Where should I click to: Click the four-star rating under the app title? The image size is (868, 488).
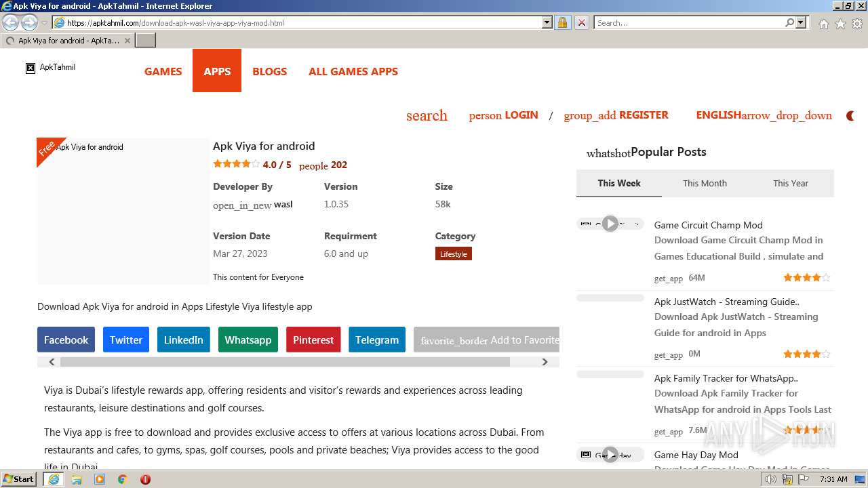(x=236, y=164)
